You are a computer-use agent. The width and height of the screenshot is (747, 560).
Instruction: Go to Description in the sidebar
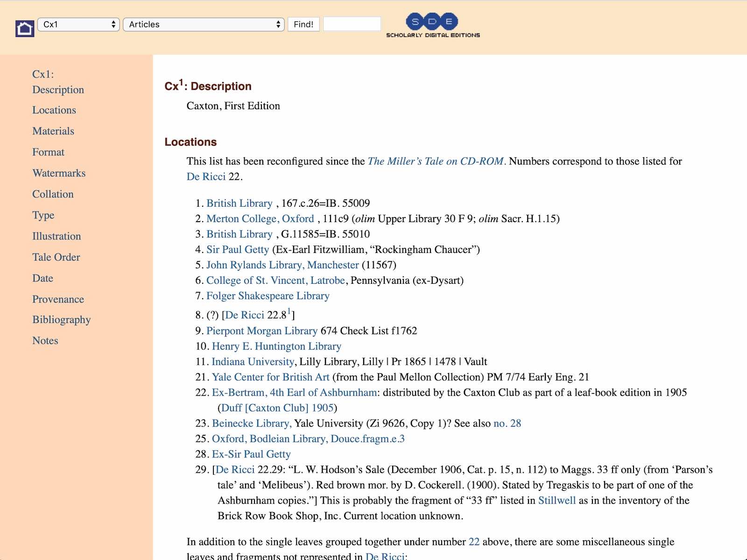(58, 82)
